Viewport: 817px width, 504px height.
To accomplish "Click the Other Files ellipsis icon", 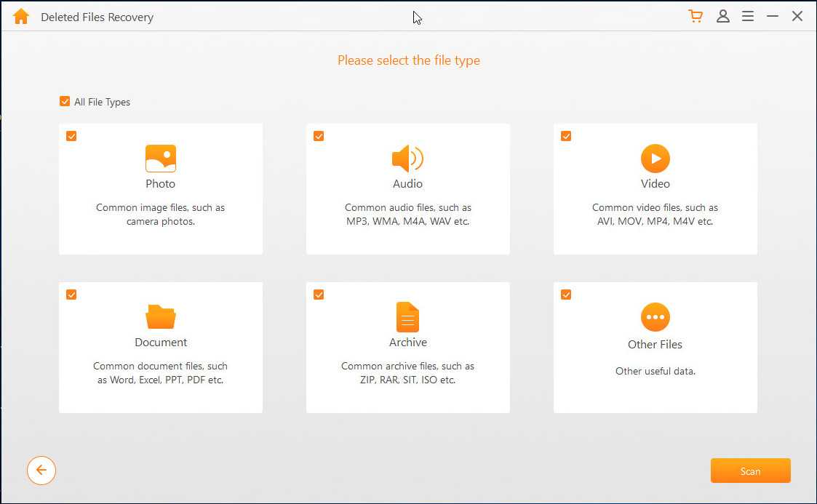I will coord(655,317).
